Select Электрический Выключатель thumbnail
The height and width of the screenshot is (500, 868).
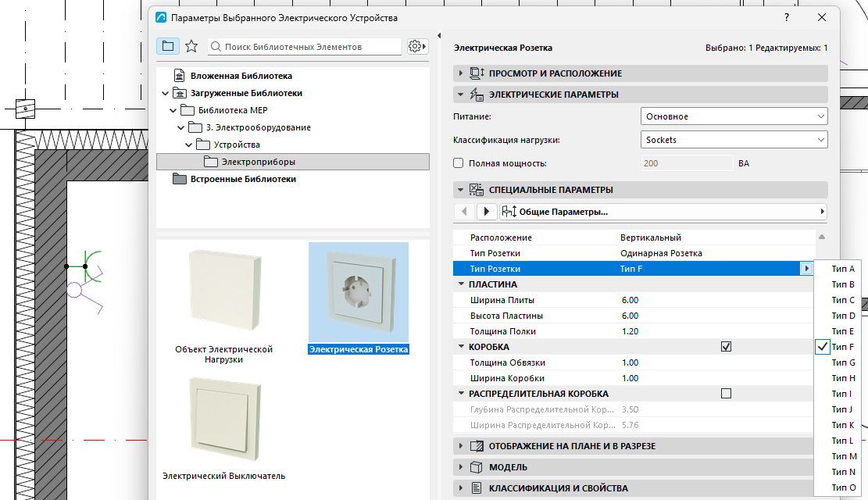(224, 420)
